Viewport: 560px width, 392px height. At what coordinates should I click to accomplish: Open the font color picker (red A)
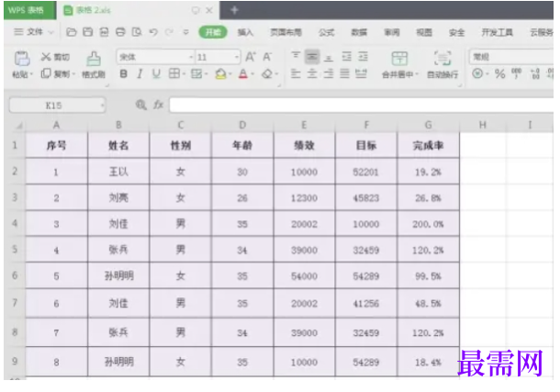point(243,73)
